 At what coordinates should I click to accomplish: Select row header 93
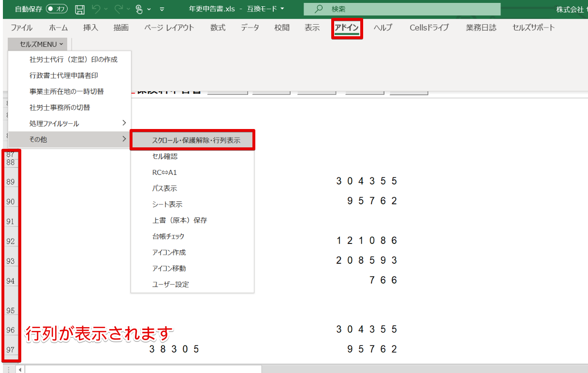tap(11, 261)
